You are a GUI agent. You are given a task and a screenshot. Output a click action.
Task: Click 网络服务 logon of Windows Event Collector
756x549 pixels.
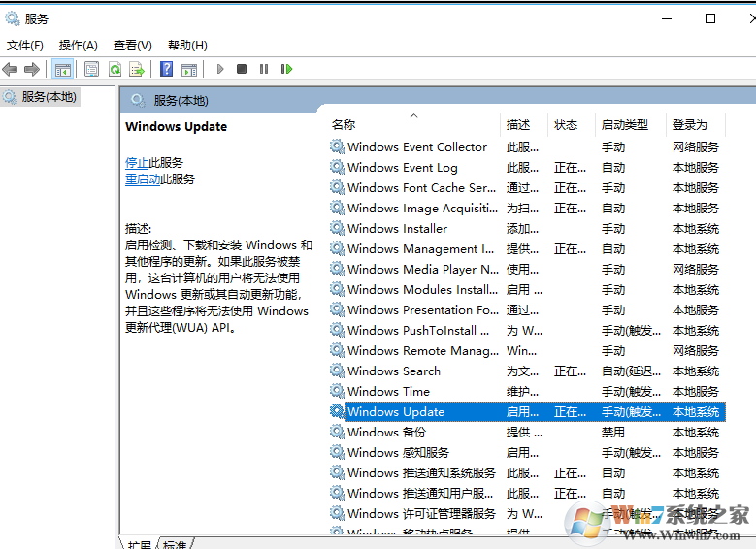pyautogui.click(x=696, y=147)
